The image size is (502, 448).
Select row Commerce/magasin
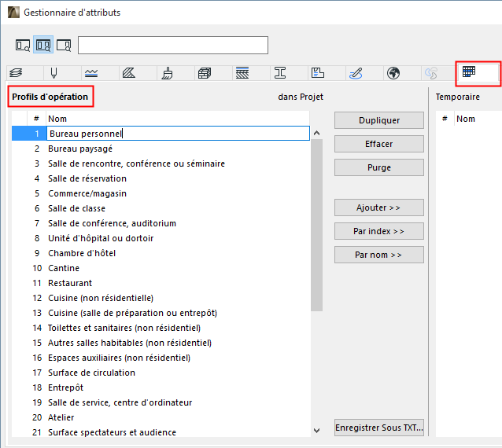pyautogui.click(x=161, y=193)
